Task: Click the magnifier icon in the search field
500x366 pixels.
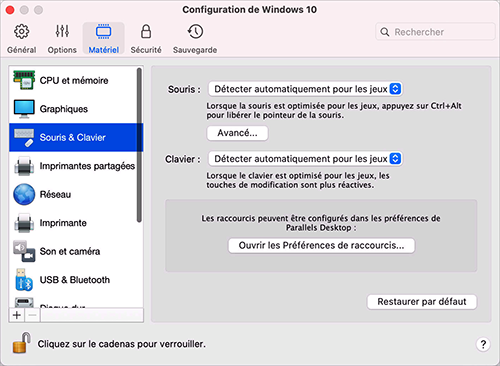Action: coord(385,32)
